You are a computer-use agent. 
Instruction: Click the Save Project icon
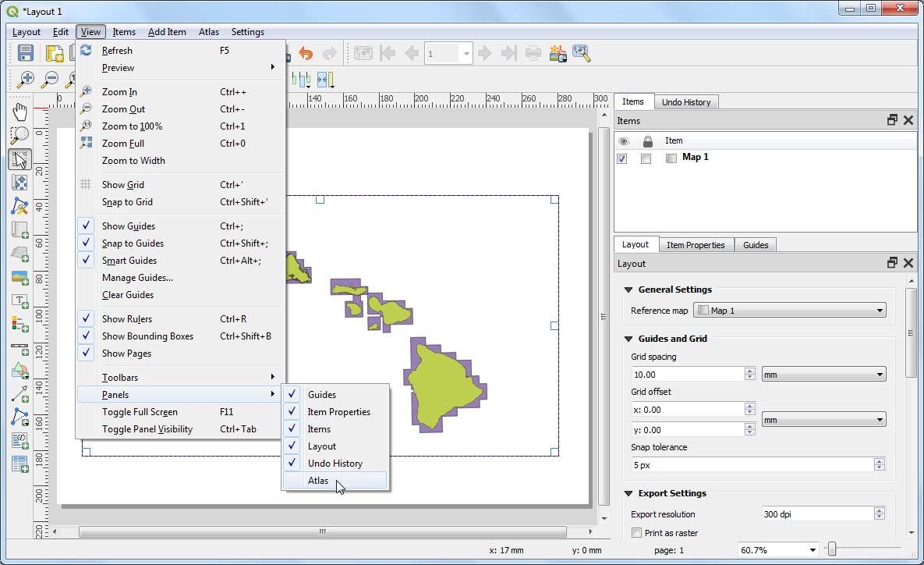coord(26,53)
